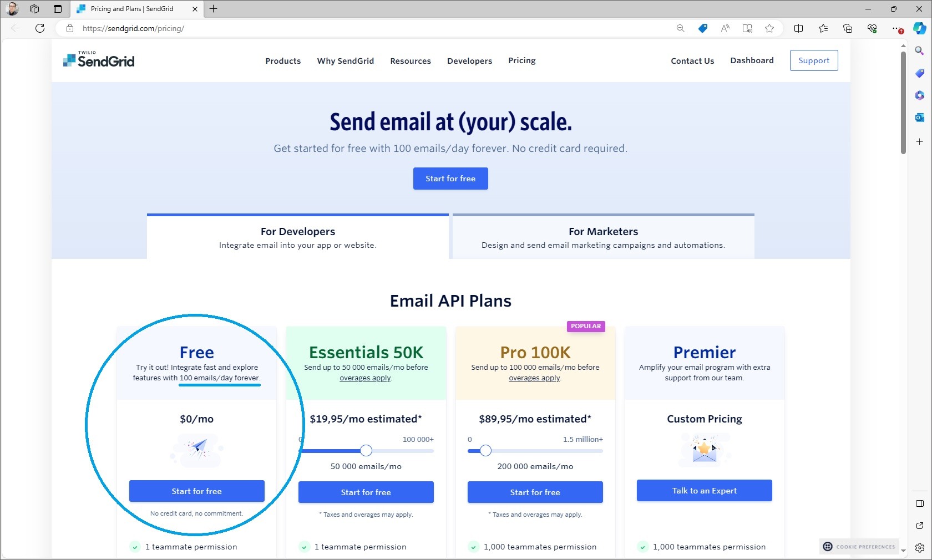Activate Read aloud icon
932x560 pixels.
[725, 28]
